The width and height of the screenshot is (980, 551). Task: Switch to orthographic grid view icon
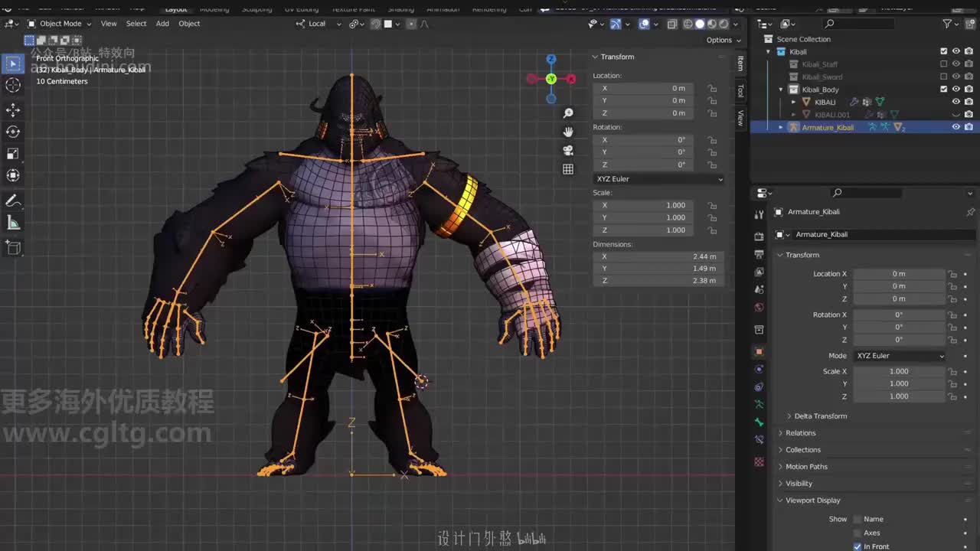pyautogui.click(x=568, y=169)
